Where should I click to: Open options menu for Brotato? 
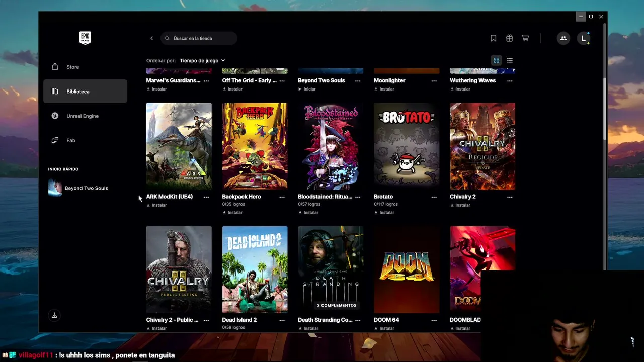[x=434, y=197]
